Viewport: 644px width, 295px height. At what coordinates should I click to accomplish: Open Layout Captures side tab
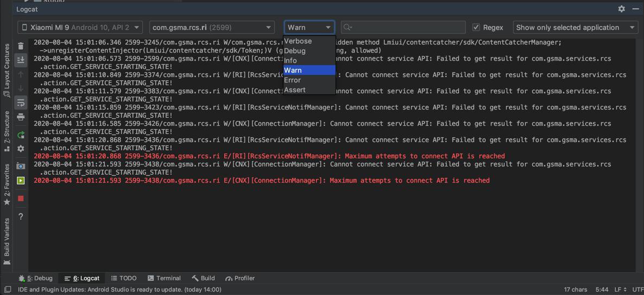(7, 70)
